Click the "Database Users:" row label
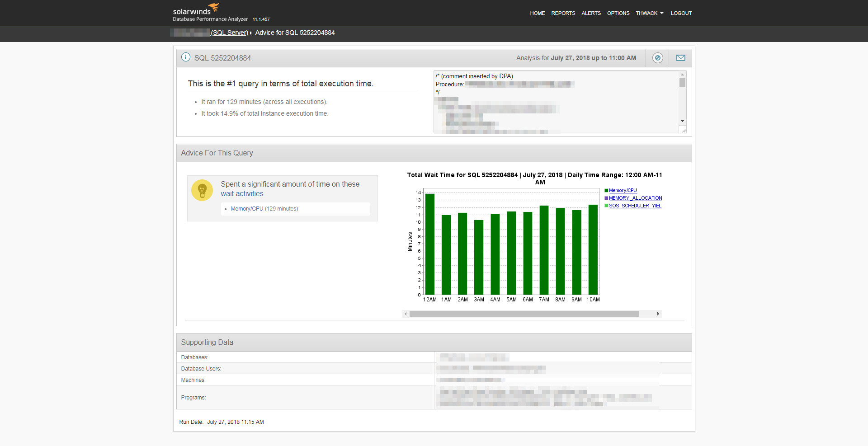868x446 pixels. (201, 369)
